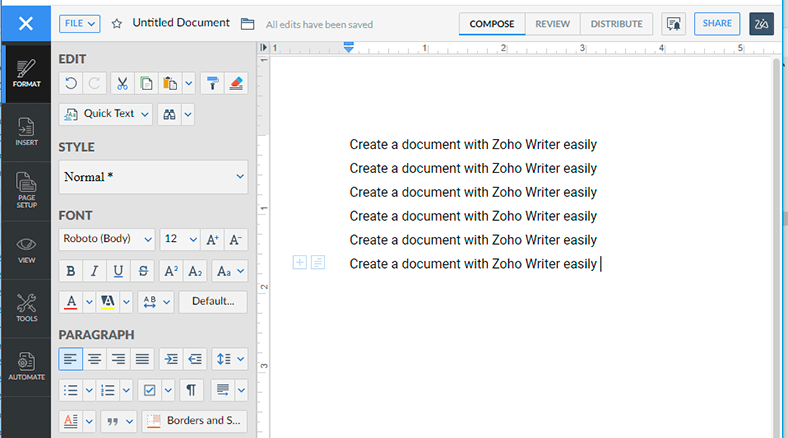Expand the find options arrow
The height and width of the screenshot is (438, 788).
tap(188, 114)
